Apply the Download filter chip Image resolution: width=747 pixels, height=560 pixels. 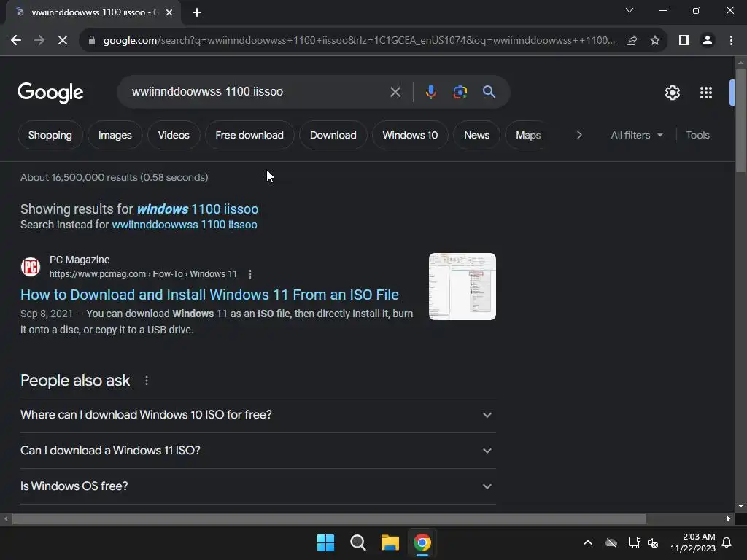click(333, 135)
